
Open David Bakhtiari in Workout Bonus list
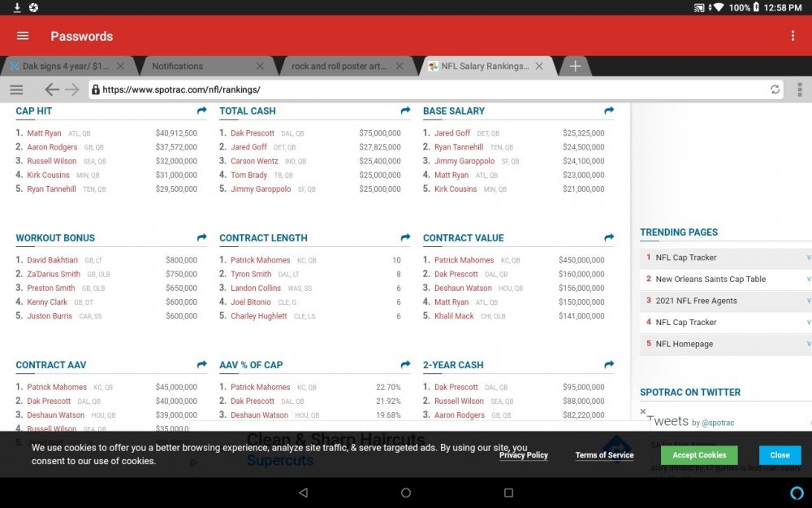click(x=52, y=260)
